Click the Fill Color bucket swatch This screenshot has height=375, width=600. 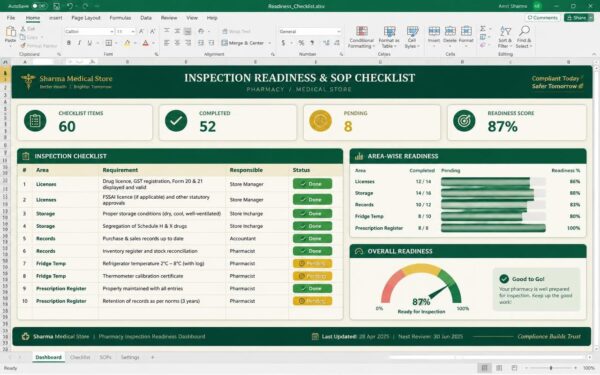[127, 43]
